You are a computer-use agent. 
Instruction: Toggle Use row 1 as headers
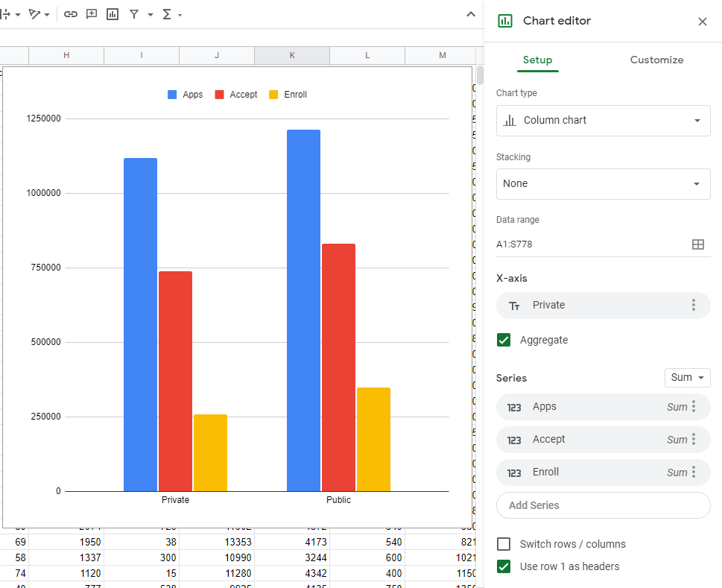click(504, 566)
